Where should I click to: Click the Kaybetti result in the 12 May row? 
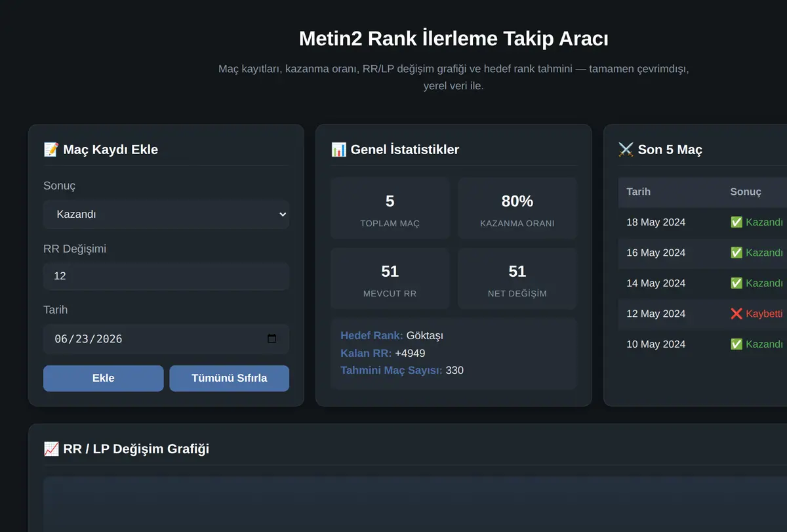pyautogui.click(x=765, y=314)
